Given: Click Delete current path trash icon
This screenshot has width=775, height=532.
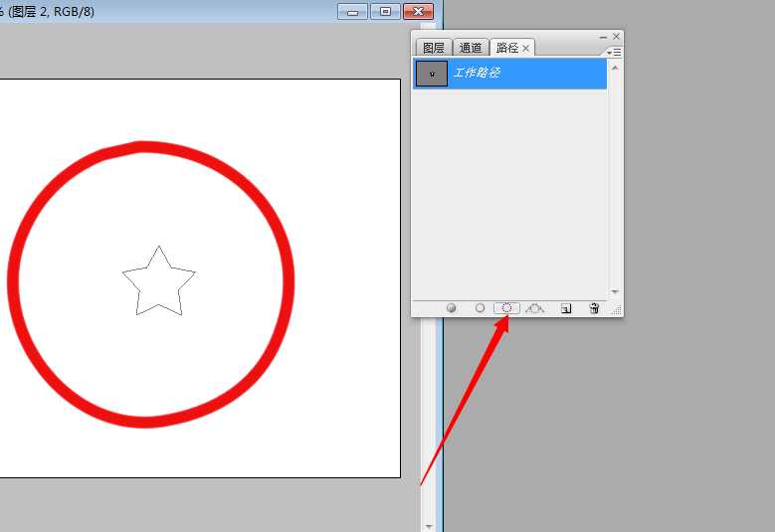Looking at the screenshot, I should 594,308.
